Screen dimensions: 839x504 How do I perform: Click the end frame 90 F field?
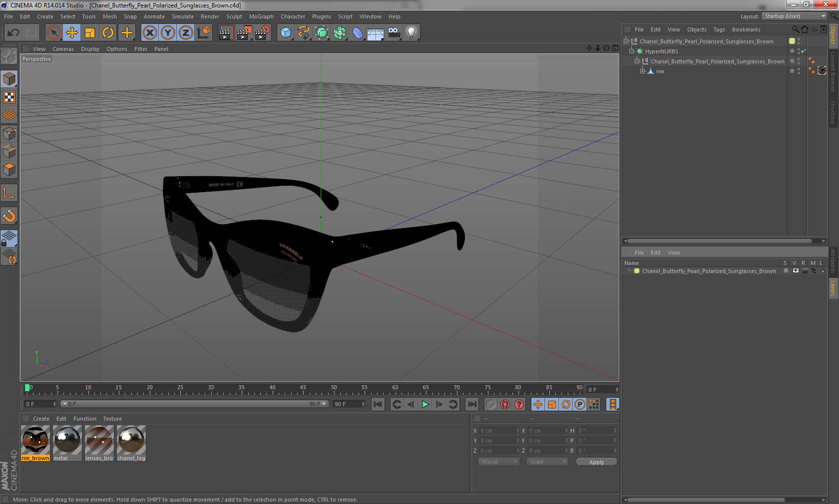tap(349, 404)
